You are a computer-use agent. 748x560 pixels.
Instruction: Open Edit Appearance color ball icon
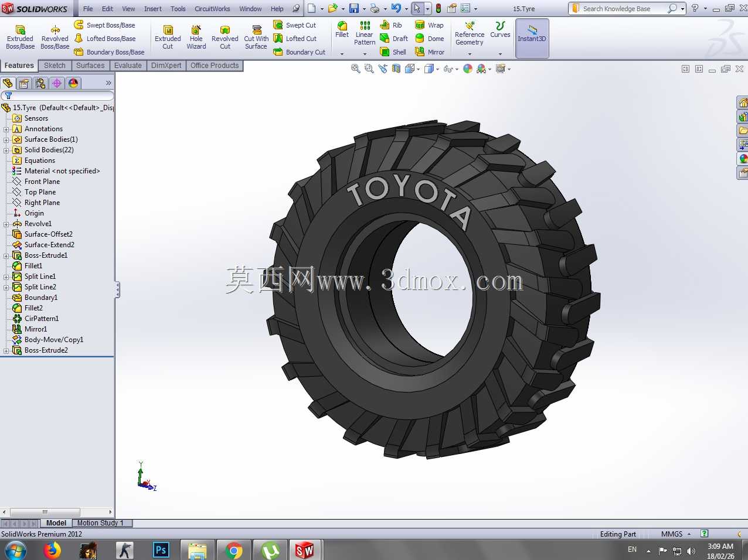pyautogui.click(x=468, y=69)
